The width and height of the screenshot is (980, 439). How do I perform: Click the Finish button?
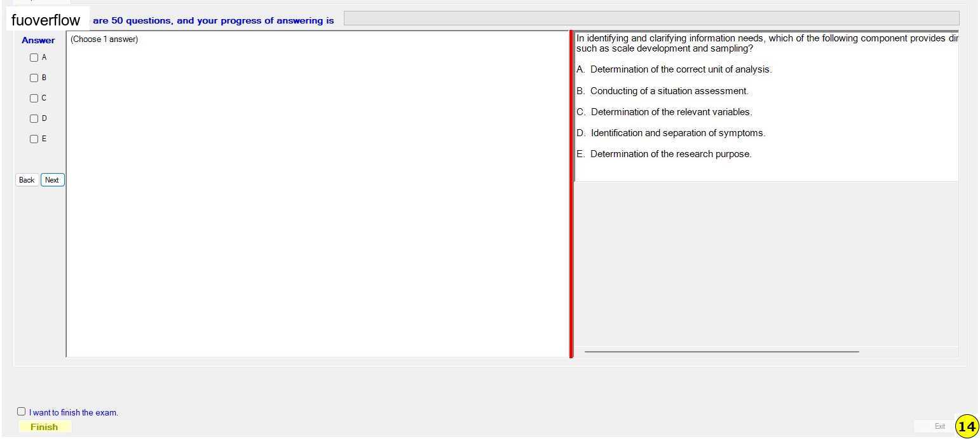[44, 427]
